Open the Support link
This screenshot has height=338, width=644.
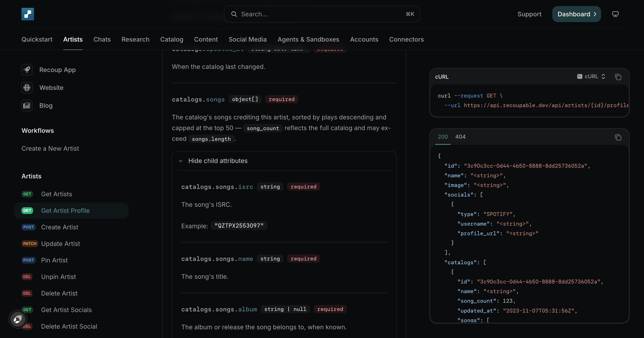530,14
